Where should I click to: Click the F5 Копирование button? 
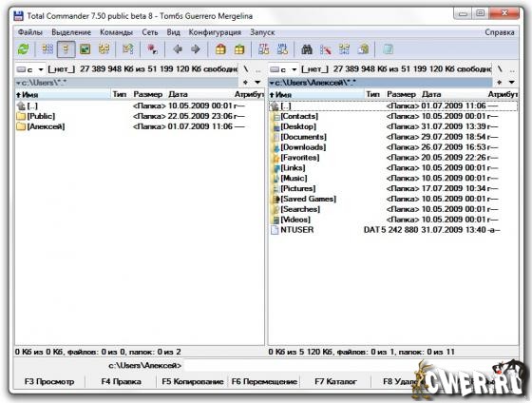192,381
